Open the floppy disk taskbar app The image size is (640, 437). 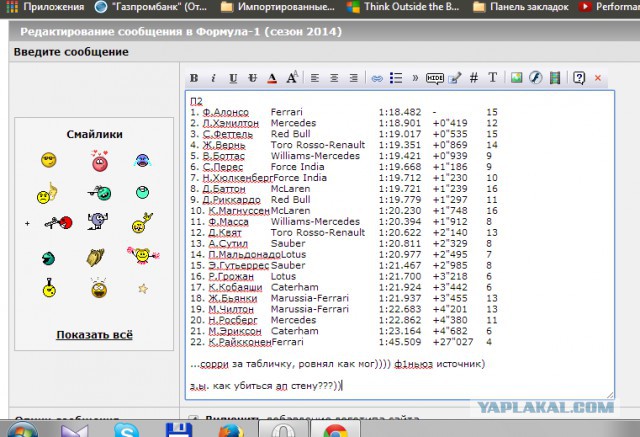[x=179, y=430]
